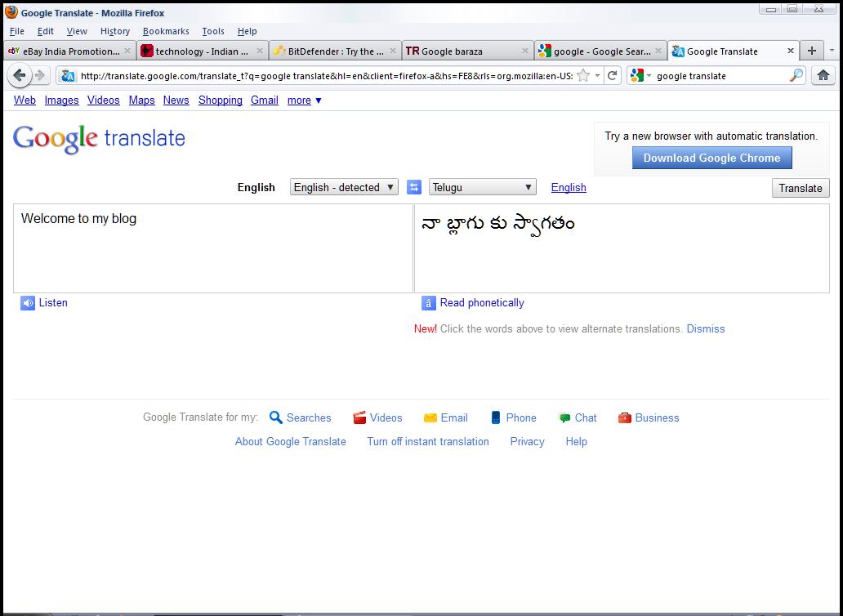Viewport: 843px width, 616px height.
Task: Open the File menu
Action: point(16,31)
